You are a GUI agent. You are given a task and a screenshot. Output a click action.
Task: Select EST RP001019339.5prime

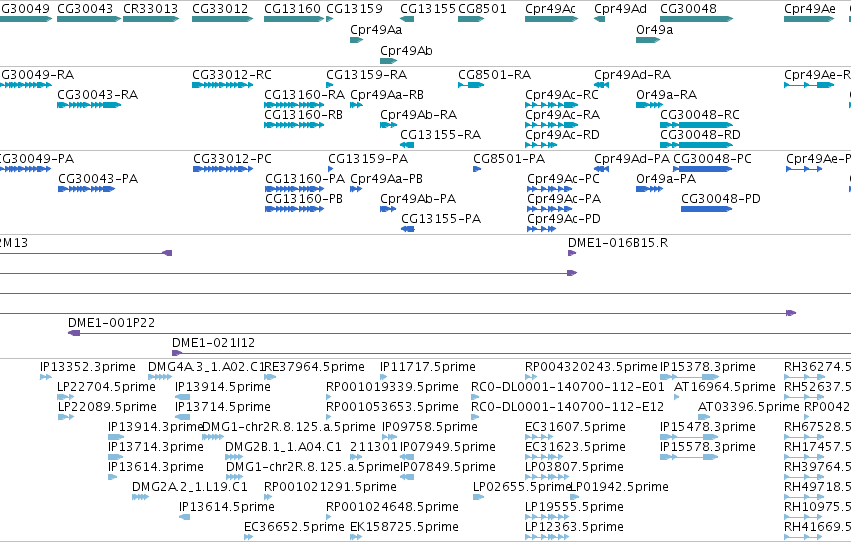coord(329,397)
